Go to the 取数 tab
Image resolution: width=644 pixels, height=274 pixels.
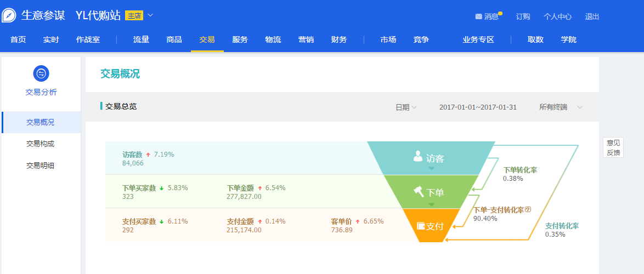point(535,40)
